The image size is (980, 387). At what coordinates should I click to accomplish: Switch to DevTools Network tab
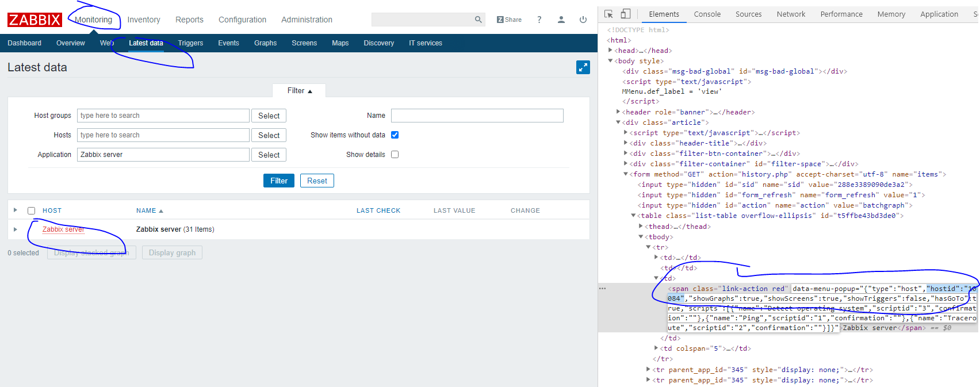click(791, 14)
